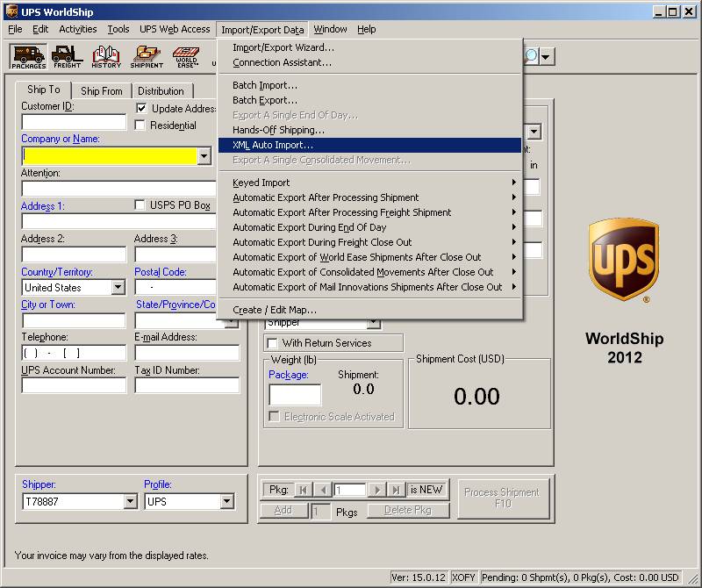The height and width of the screenshot is (588, 702).
Task: Open the UPS Web Access menu
Action: pyautogui.click(x=175, y=30)
